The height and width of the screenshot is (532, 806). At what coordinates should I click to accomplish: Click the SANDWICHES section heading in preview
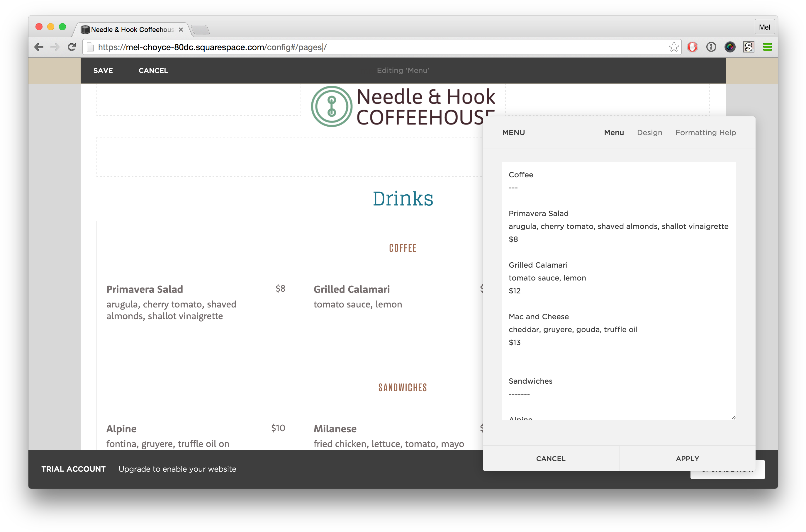403,388
